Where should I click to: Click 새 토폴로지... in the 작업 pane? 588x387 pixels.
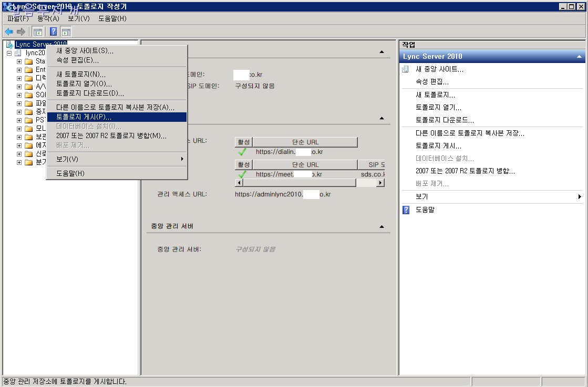click(435, 95)
